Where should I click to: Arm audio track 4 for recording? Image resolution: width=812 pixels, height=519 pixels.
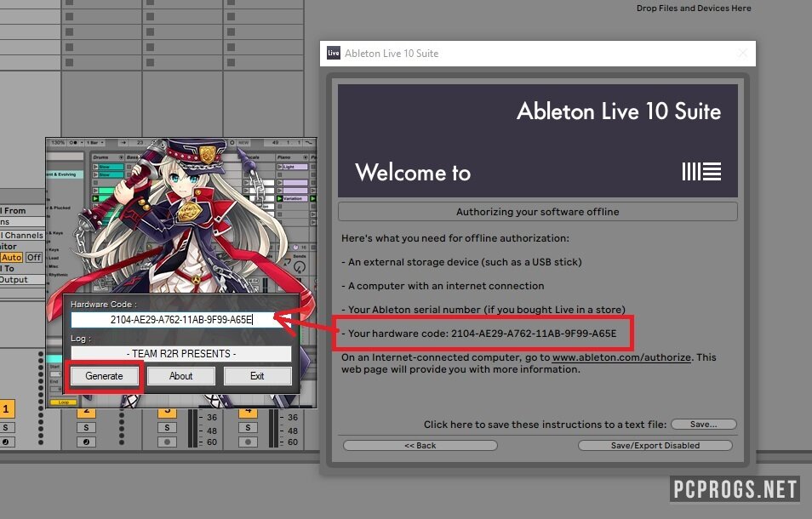pos(249,442)
